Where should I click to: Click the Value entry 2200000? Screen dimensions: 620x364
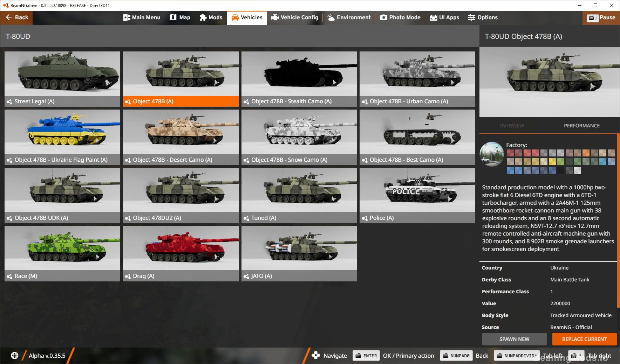point(560,303)
